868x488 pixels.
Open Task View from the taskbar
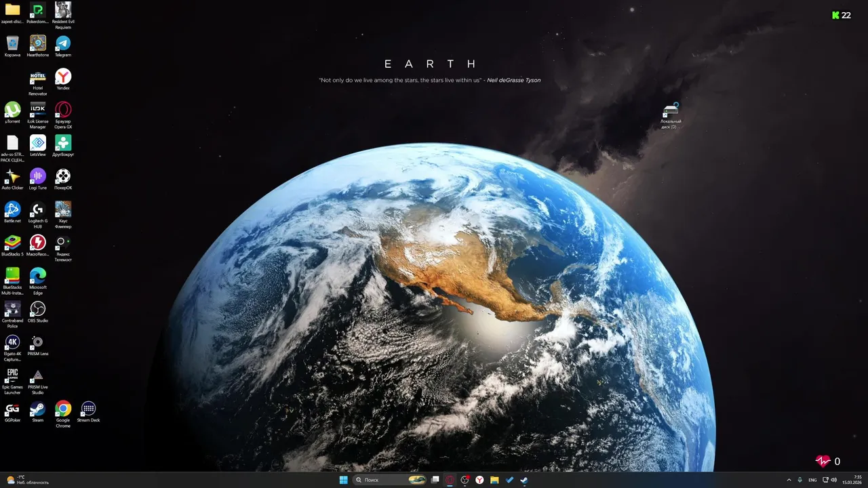pyautogui.click(x=435, y=480)
